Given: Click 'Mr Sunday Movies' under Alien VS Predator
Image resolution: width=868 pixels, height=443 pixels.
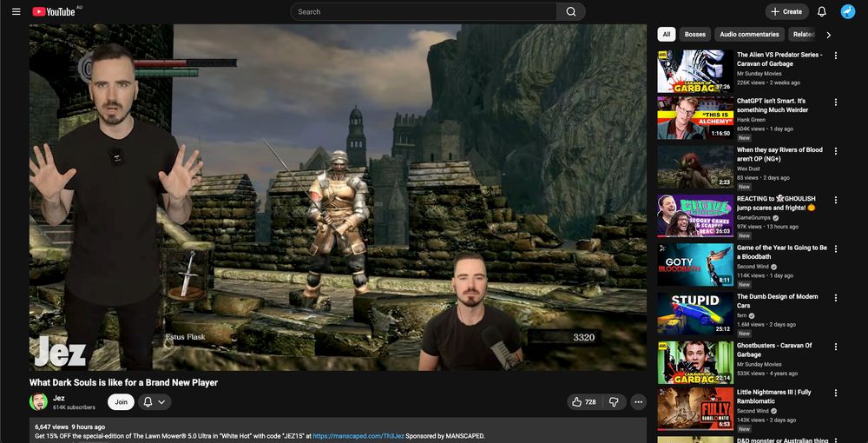Looking at the screenshot, I should coord(759,74).
